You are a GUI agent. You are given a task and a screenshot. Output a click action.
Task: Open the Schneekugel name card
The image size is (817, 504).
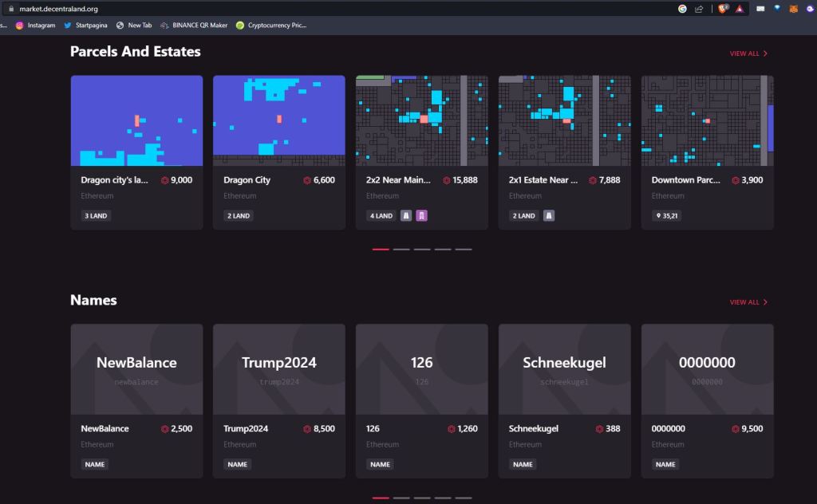tap(564, 369)
